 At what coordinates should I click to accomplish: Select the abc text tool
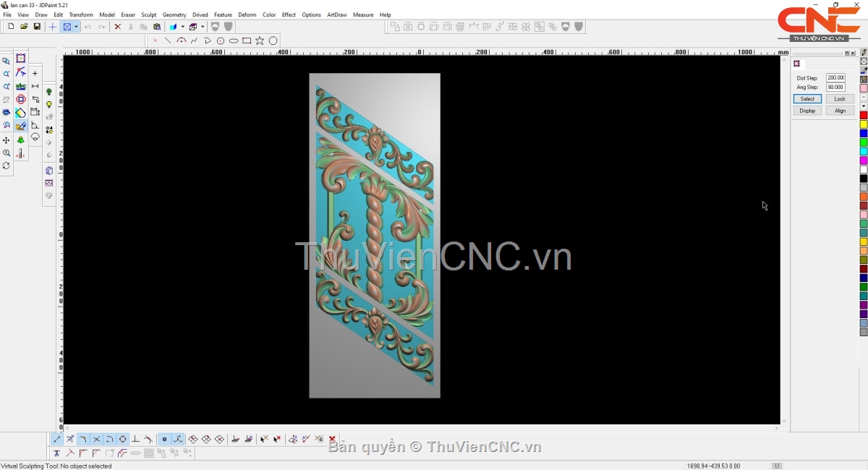click(x=21, y=87)
